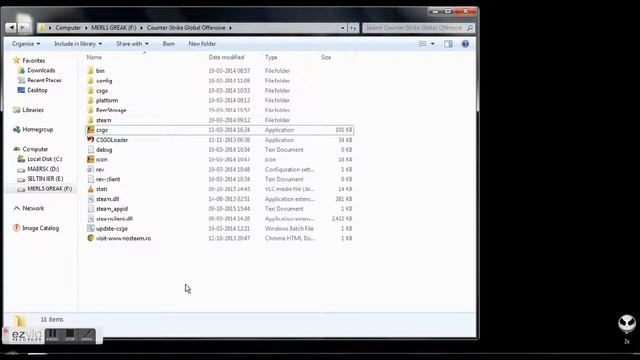Sort by the Date modified column header
Viewport: 640px width, 360px height.
click(226, 57)
